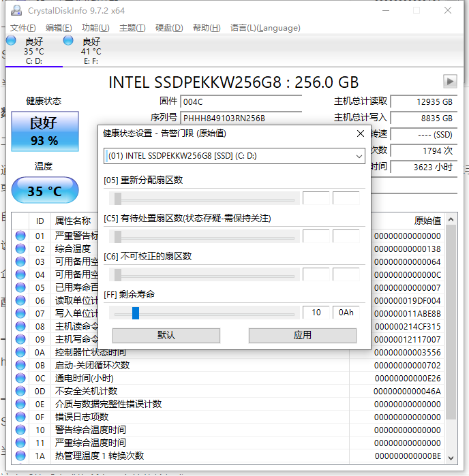Click the 主机总计写入 value 8835 GB
This screenshot has width=469, height=476.
point(424,118)
